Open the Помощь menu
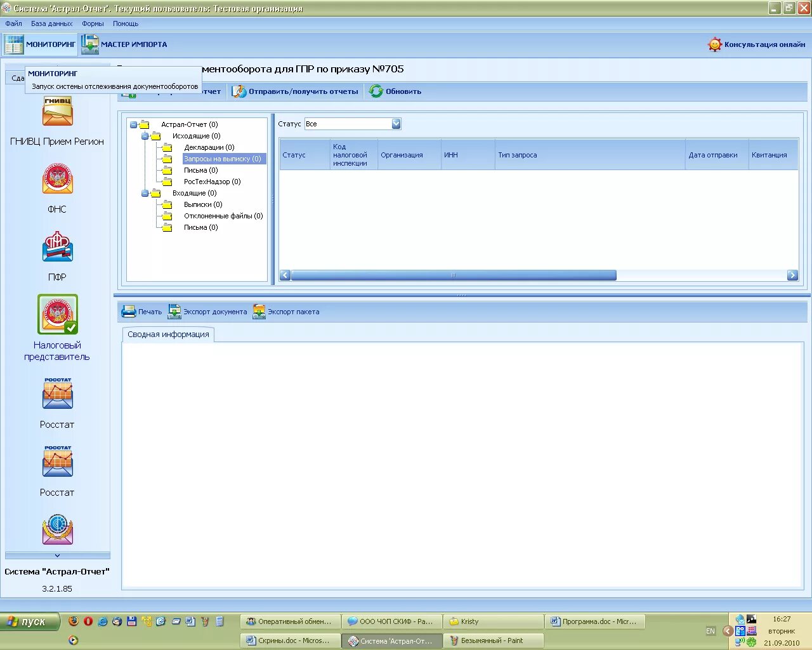 click(126, 23)
